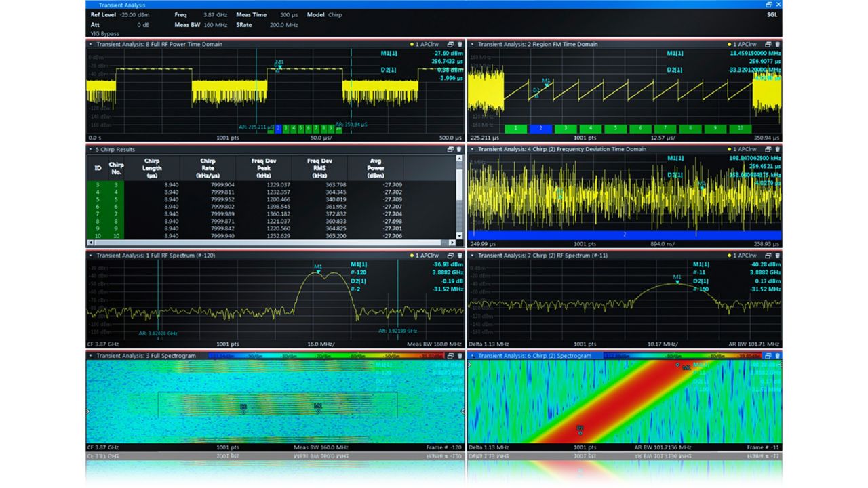Click the Chirp Results vertical scrollbar
The height and width of the screenshot is (488, 868).
460,197
